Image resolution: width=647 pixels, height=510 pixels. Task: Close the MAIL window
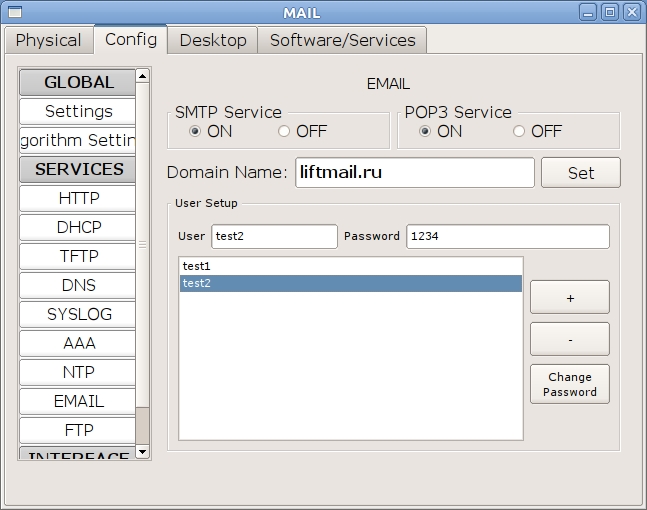coord(631,12)
